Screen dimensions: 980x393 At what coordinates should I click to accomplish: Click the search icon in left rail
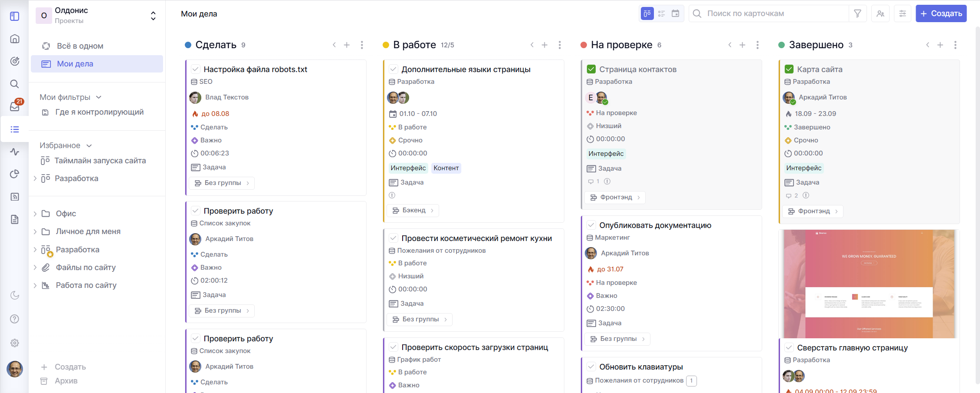[x=15, y=84]
